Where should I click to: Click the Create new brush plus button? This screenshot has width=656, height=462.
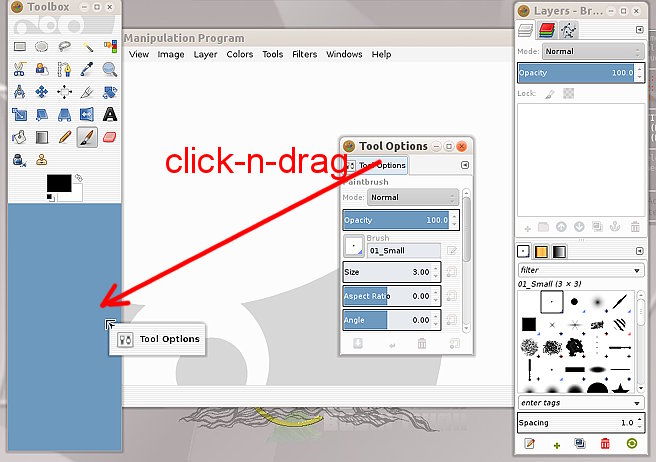tap(556, 445)
